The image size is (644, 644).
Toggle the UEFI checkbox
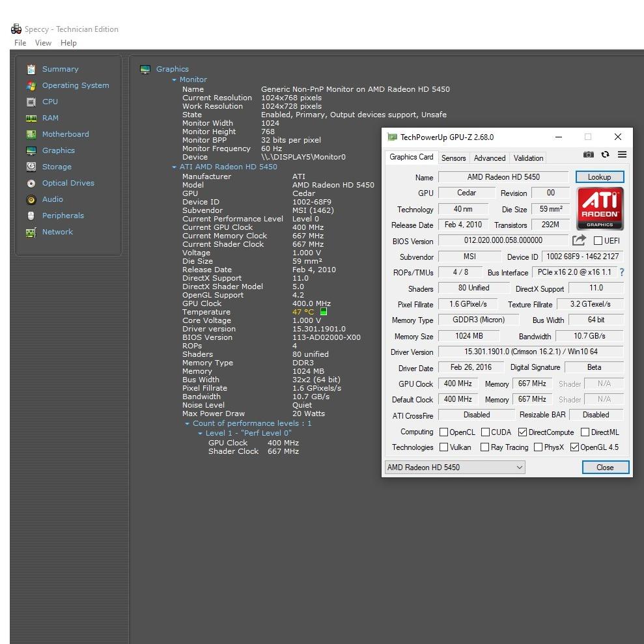pyautogui.click(x=598, y=241)
